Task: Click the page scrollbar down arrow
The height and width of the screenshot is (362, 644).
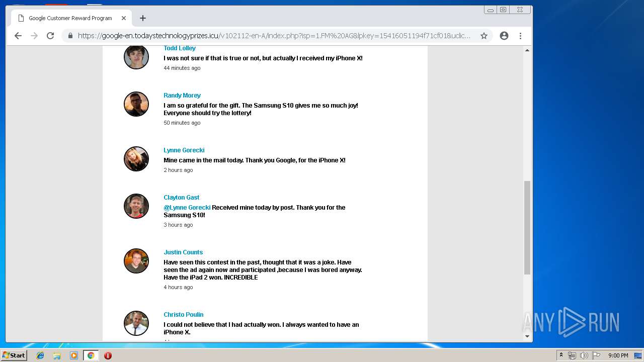Action: [527, 336]
